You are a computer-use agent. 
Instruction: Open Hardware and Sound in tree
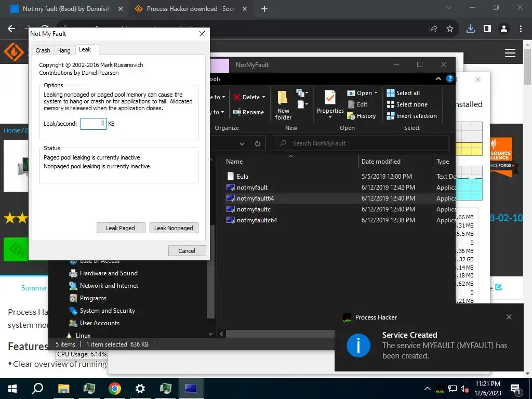tap(103, 273)
